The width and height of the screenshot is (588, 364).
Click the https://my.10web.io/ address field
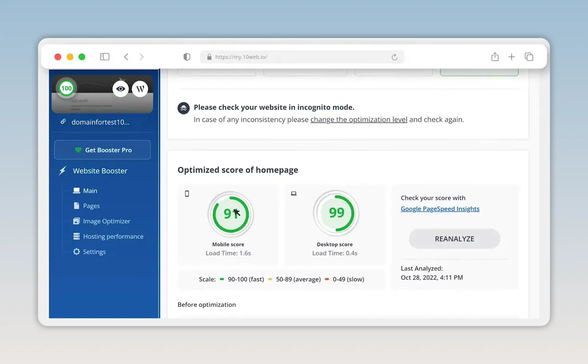(x=302, y=57)
